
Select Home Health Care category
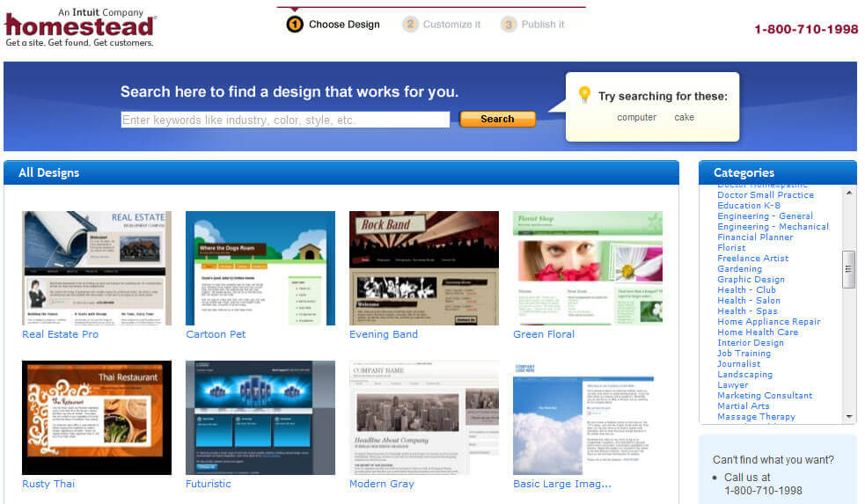pos(758,332)
